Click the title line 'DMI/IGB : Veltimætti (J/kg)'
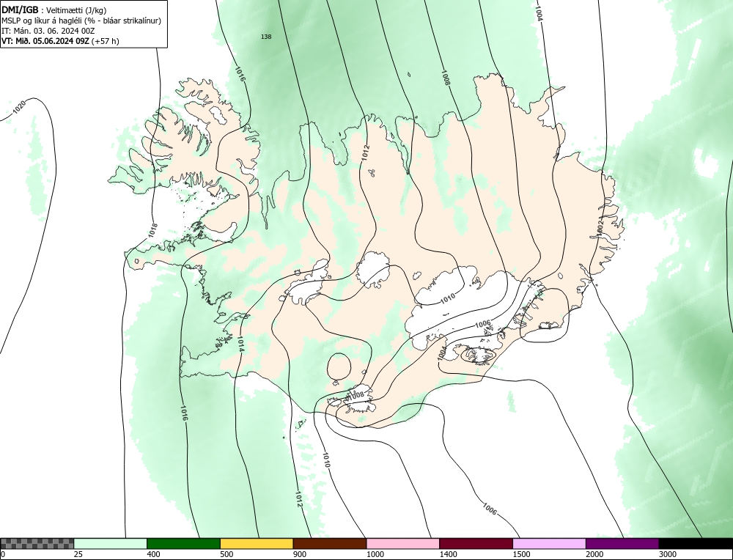The image size is (733, 560). coord(54,10)
